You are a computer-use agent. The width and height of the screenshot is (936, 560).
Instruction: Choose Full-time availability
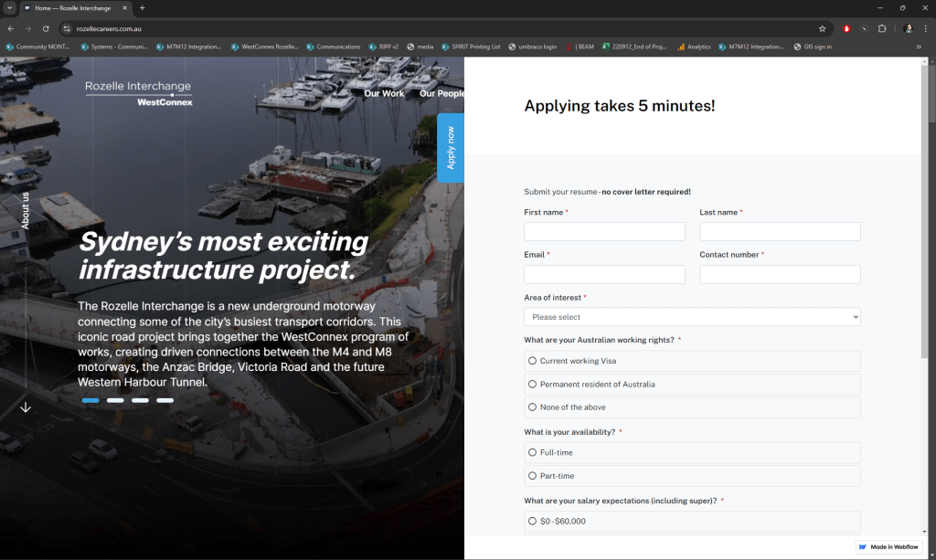coord(533,452)
